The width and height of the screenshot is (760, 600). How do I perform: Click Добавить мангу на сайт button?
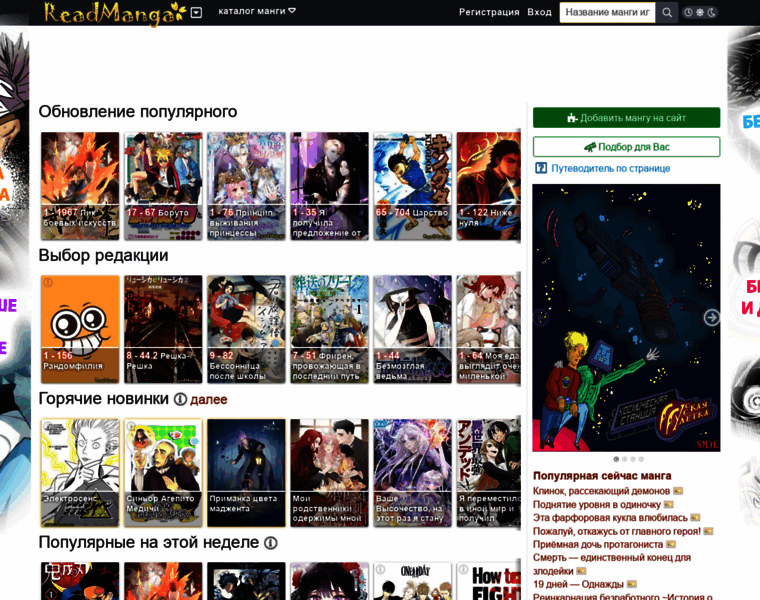(x=626, y=118)
